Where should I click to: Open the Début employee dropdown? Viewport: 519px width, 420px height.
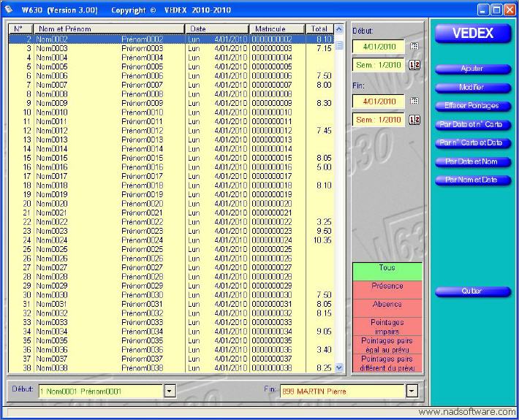pyautogui.click(x=170, y=392)
